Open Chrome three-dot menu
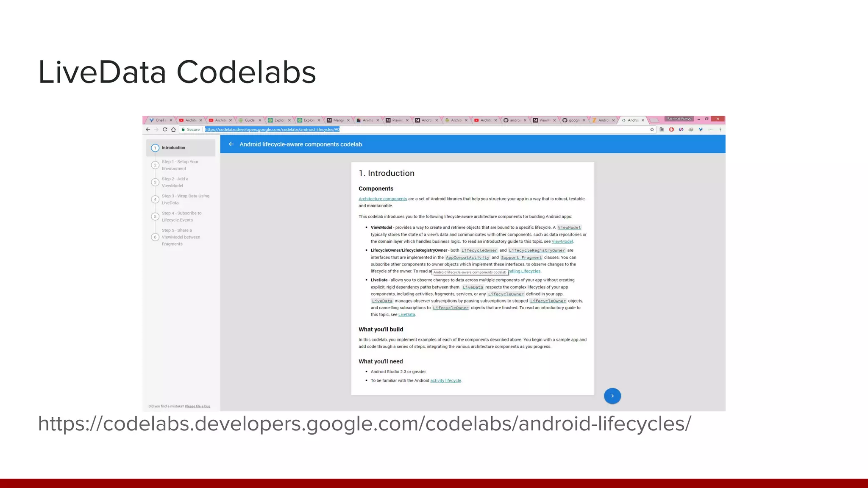The image size is (868, 488). (x=720, y=130)
